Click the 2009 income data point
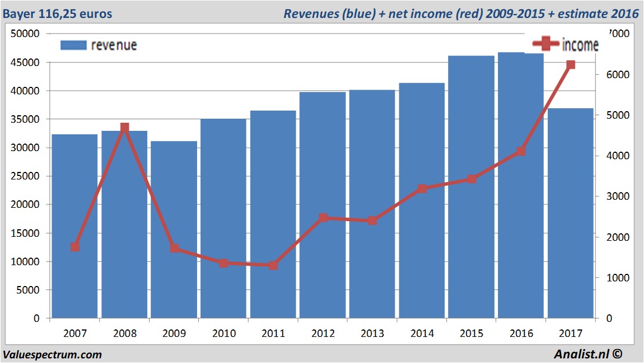The width and height of the screenshot is (644, 363). (174, 248)
